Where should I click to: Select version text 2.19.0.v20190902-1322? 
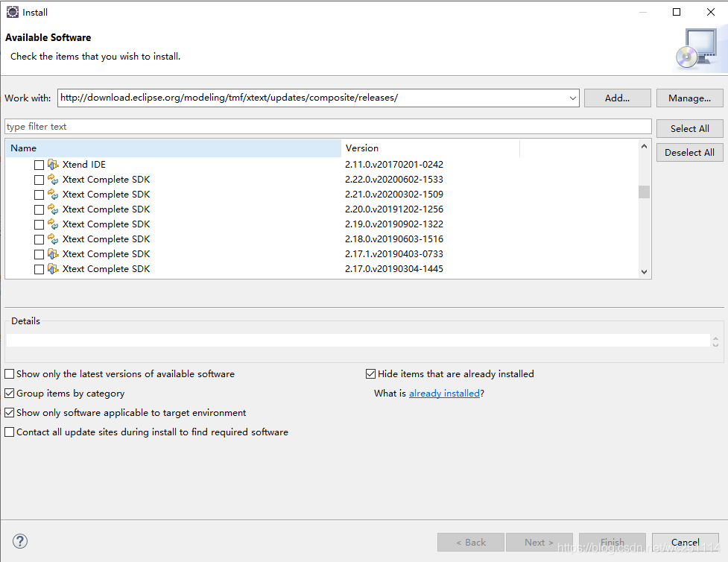tap(394, 224)
